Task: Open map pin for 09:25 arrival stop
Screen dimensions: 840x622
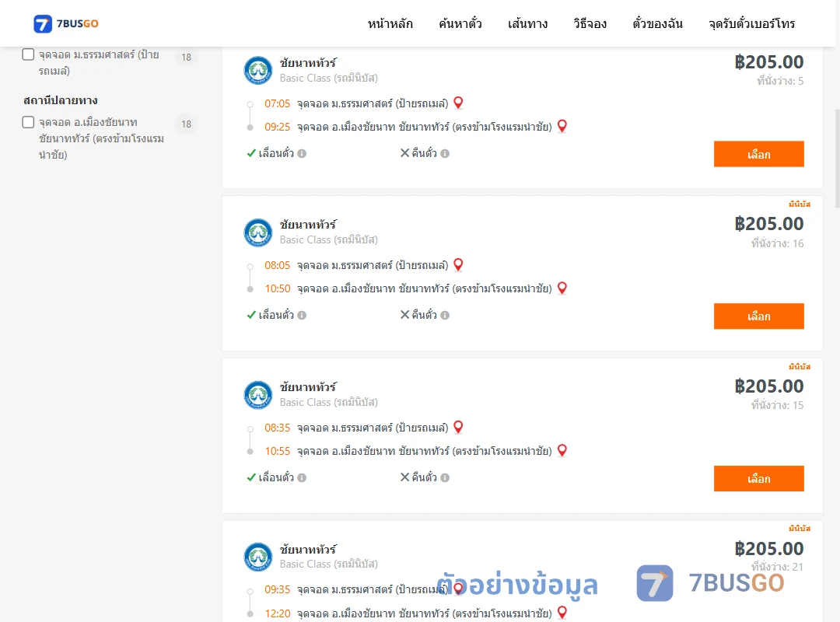Action: [562, 127]
